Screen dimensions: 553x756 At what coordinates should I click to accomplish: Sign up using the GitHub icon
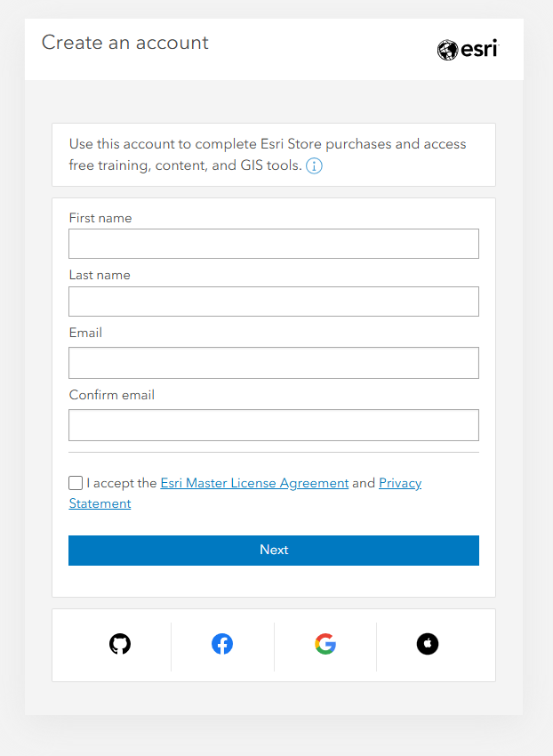(120, 644)
